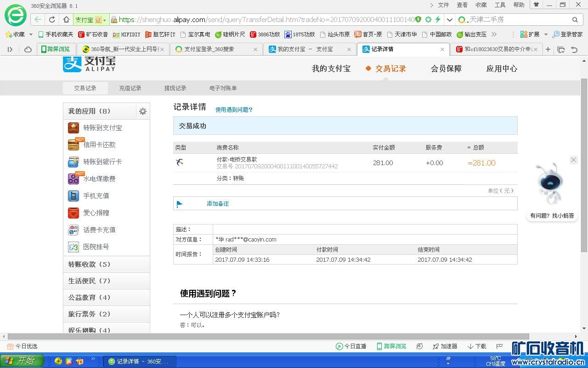The image size is (588, 368).
Task: Open 手机收藏夹 bookmark
Action: 56,34
